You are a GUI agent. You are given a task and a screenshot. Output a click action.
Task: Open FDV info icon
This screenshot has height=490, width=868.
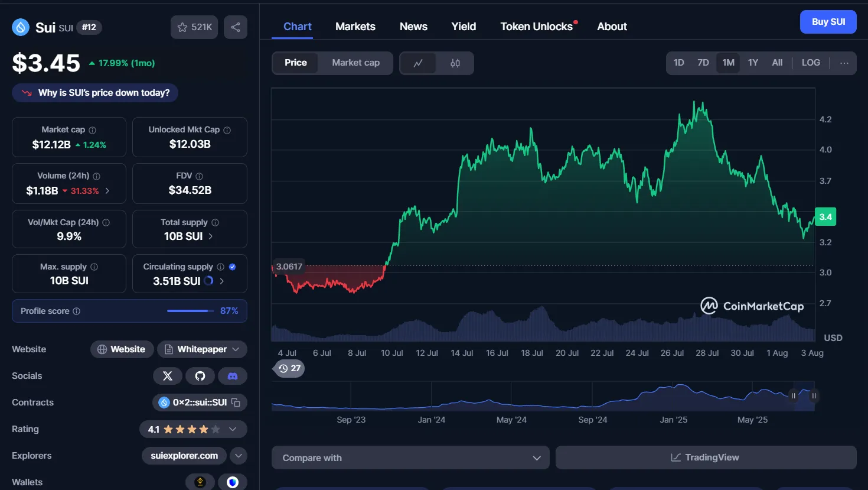[x=199, y=176]
